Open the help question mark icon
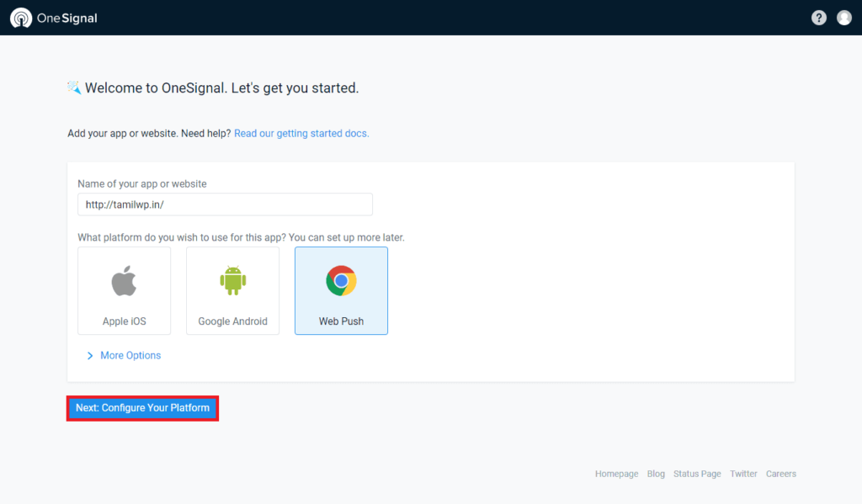Viewport: 862px width, 504px height. (818, 19)
